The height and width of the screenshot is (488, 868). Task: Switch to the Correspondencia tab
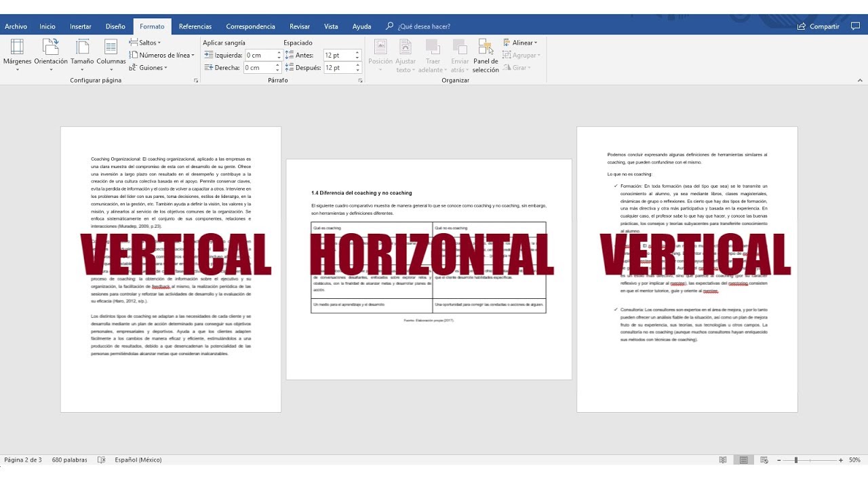coord(251,26)
